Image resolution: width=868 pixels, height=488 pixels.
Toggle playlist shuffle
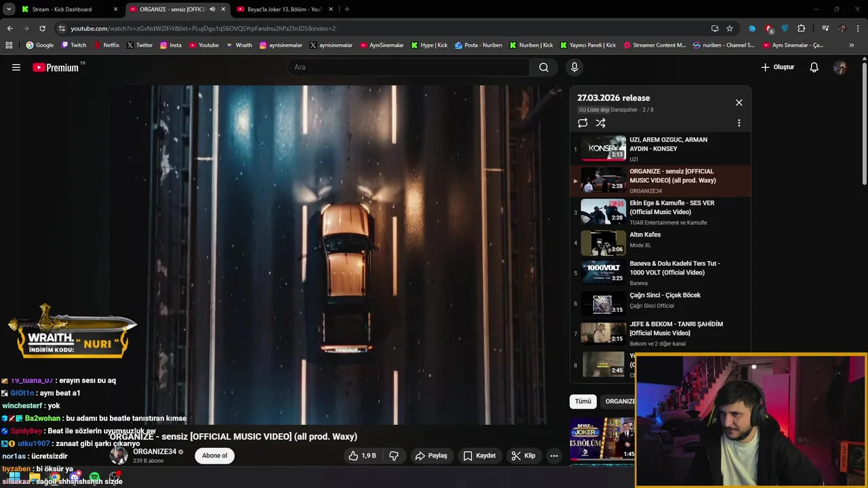(600, 123)
